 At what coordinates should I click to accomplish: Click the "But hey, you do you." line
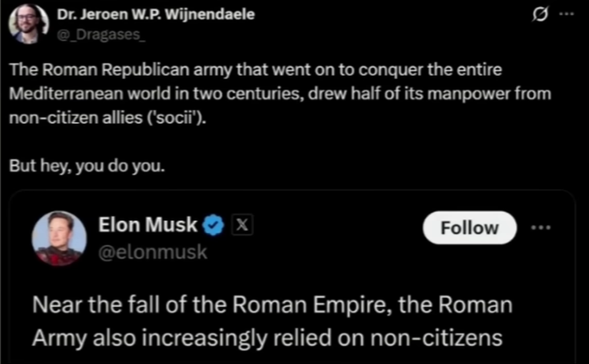click(87, 166)
